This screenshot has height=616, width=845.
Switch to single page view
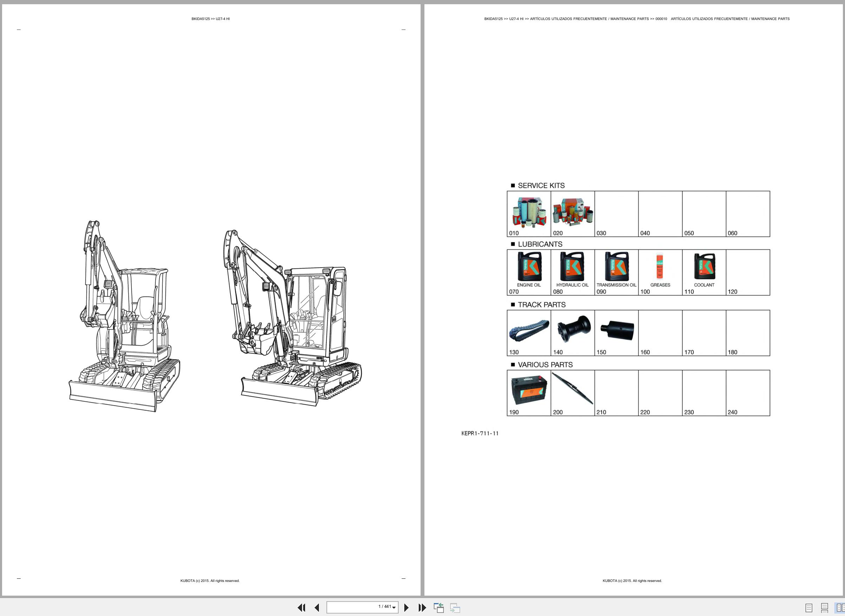tap(809, 608)
